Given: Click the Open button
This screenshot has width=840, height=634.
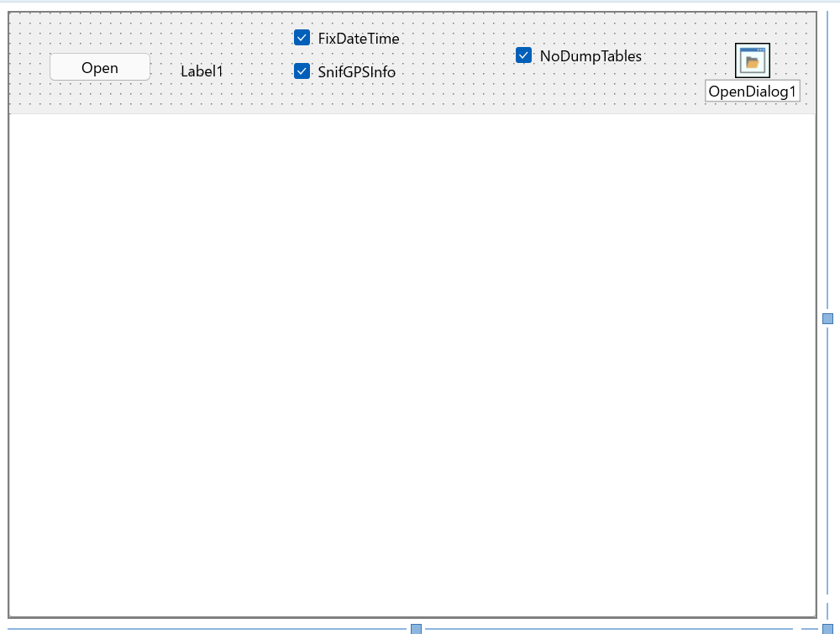Looking at the screenshot, I should click(100, 67).
